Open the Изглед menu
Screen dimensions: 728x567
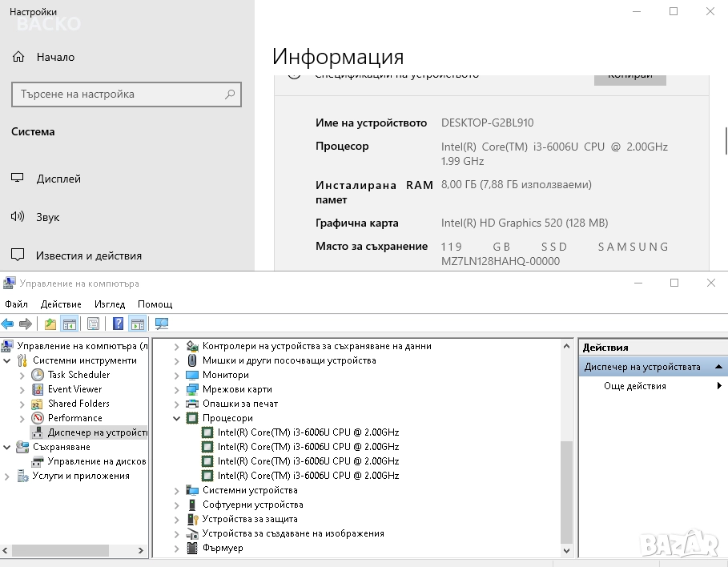[x=110, y=304]
